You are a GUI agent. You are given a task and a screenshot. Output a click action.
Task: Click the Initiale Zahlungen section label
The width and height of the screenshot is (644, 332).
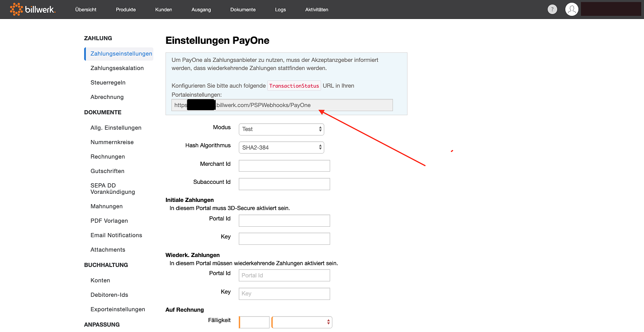pyautogui.click(x=189, y=200)
